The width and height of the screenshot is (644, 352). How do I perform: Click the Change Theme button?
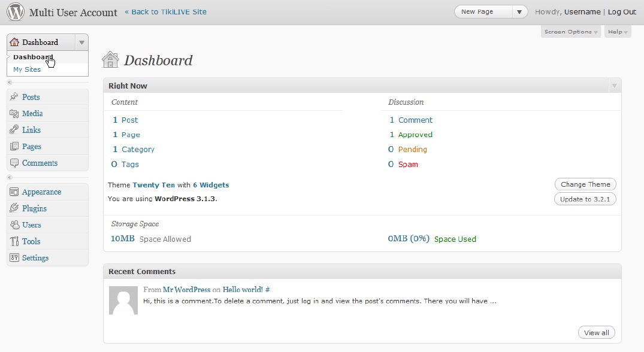click(585, 184)
